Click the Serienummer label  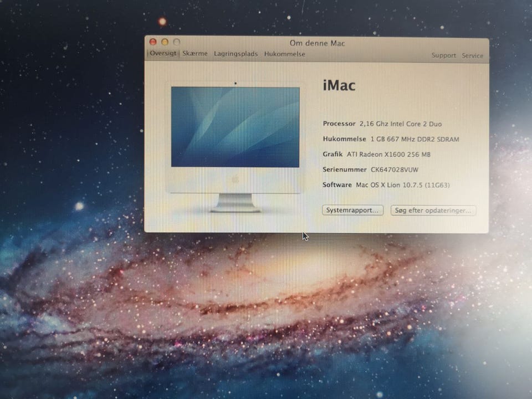point(344,170)
